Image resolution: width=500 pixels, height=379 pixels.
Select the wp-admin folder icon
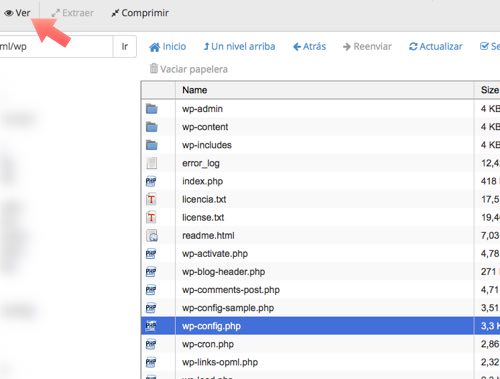[x=152, y=109]
